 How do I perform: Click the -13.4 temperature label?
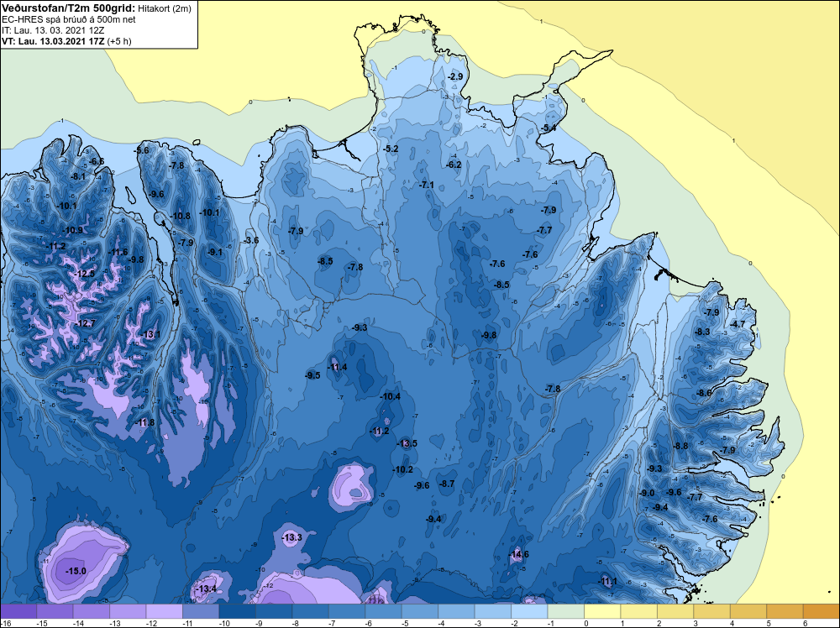206,589
